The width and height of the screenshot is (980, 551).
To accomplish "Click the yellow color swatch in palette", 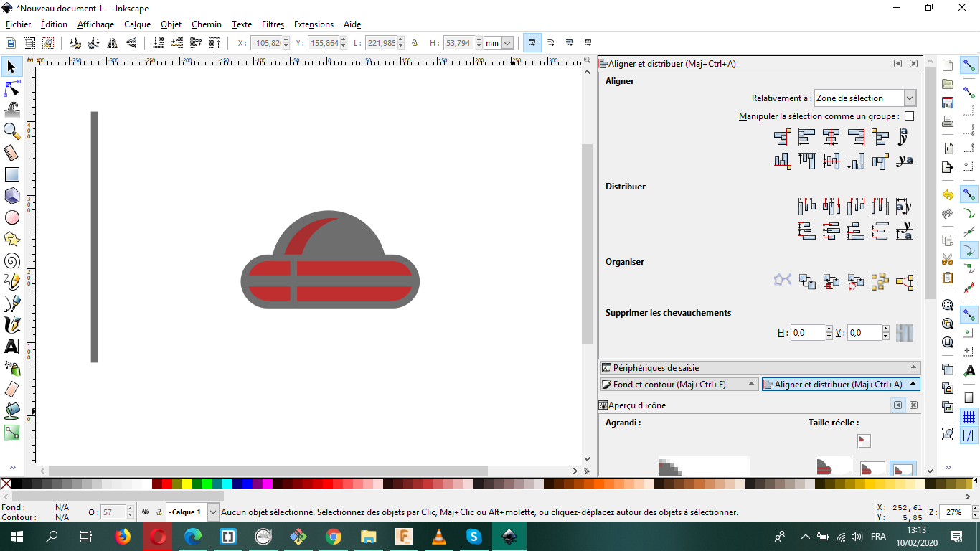I will pyautogui.click(x=187, y=484).
